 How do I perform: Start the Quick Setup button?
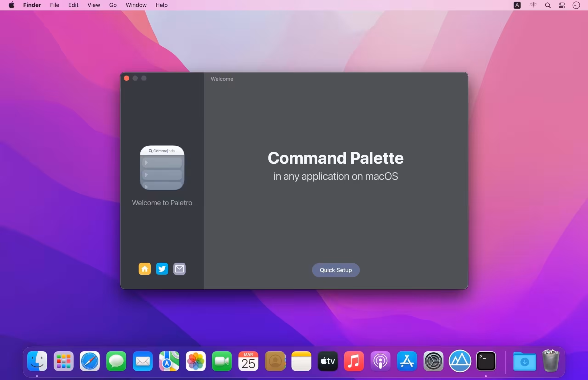[336, 270]
